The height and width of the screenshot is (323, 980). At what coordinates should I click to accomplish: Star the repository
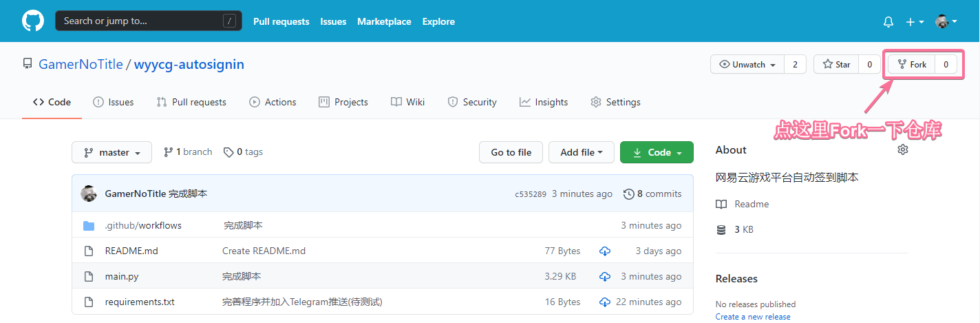(836, 64)
